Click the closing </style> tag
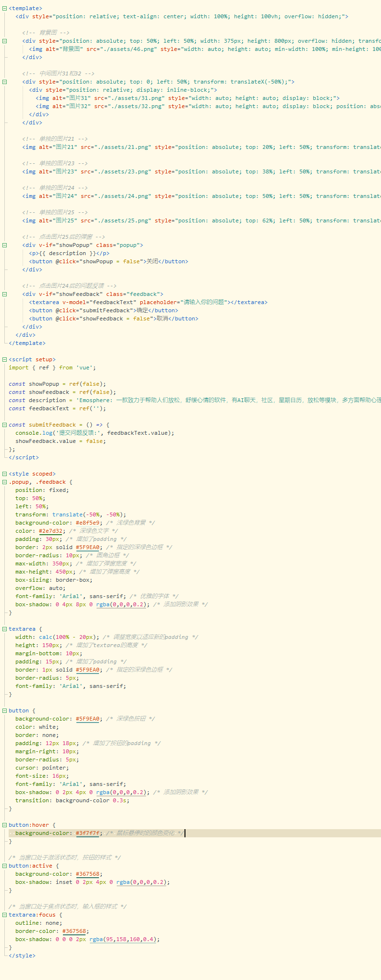This screenshot has width=381, height=980. 22,955
